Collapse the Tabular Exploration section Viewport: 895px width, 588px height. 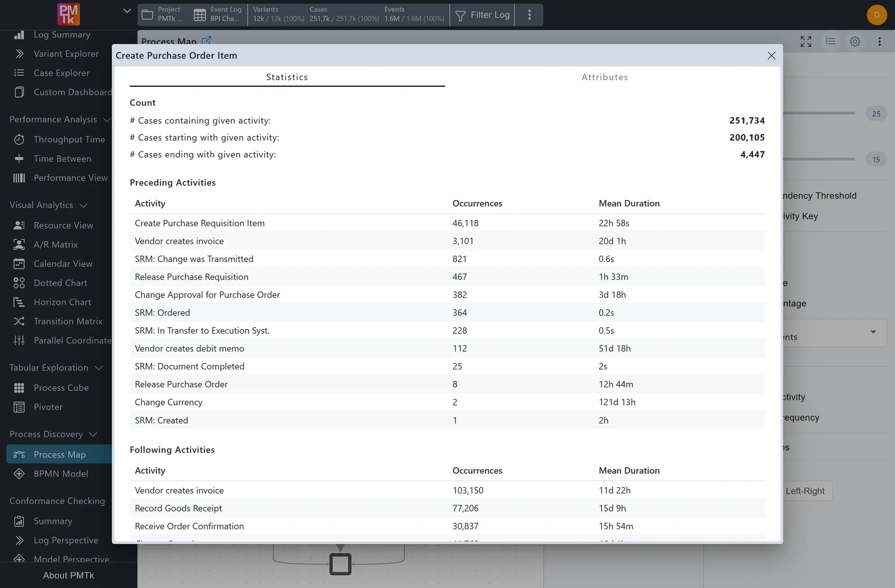coord(99,368)
